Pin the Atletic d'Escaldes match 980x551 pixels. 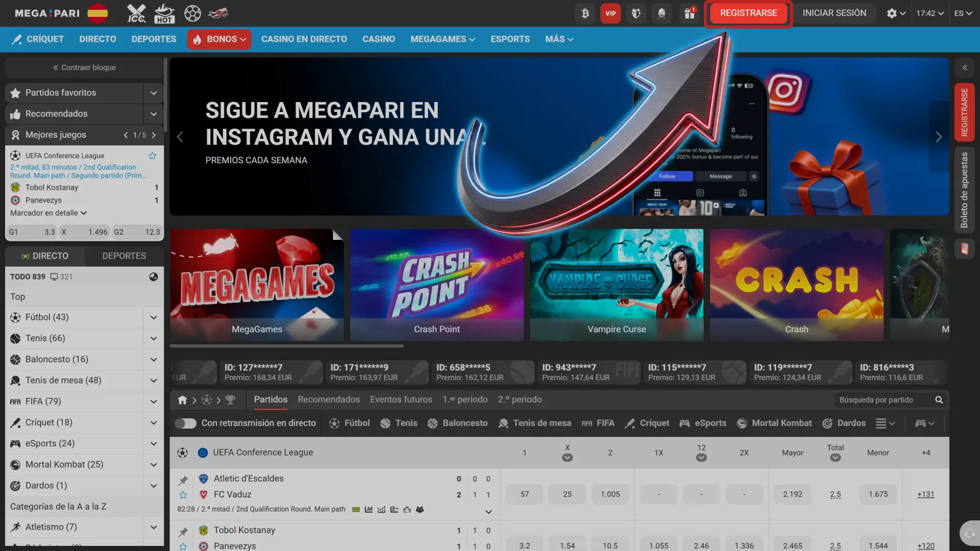183,480
